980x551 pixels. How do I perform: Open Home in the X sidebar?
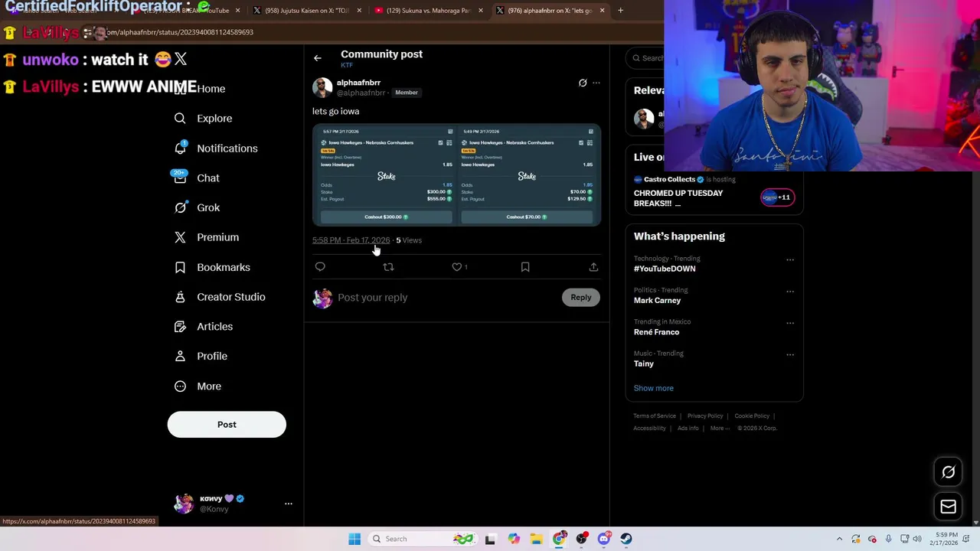coord(211,89)
